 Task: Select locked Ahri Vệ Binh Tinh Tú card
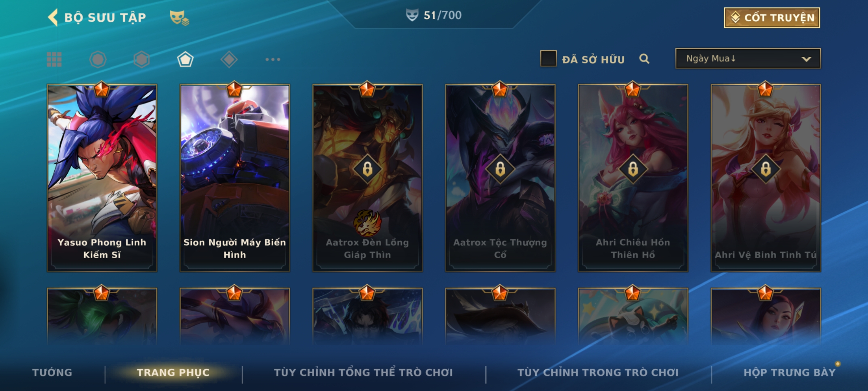coord(766,178)
